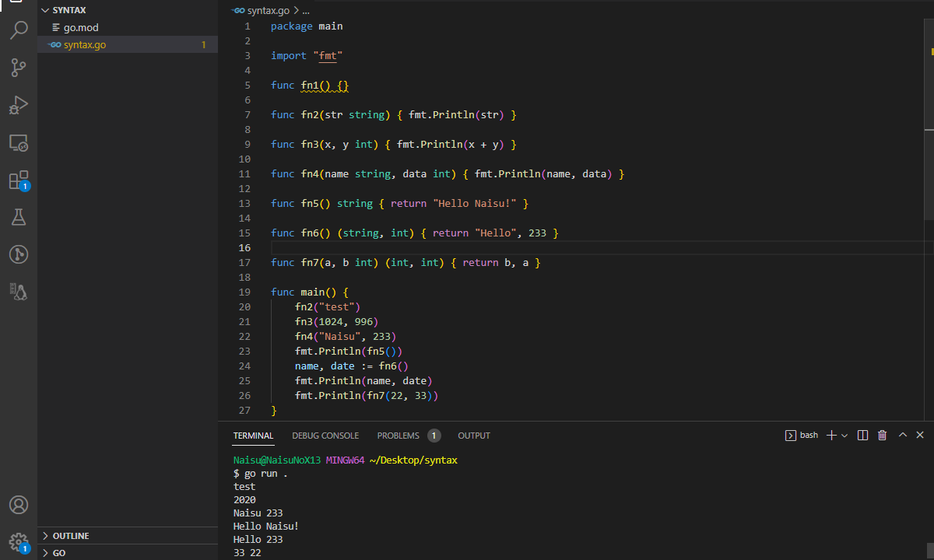Click line number 16 in the gutter

pyautogui.click(x=244, y=248)
